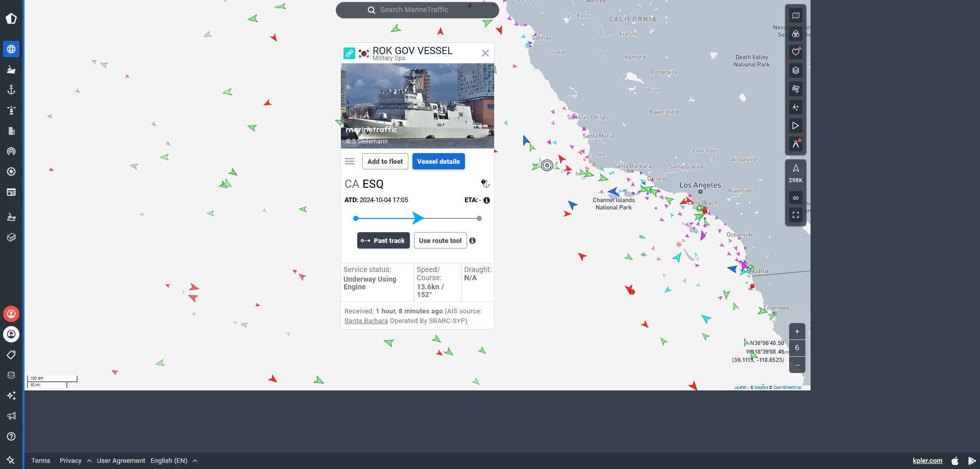Click the Los Angeles map label
The height and width of the screenshot is (469, 980).
coord(700,185)
